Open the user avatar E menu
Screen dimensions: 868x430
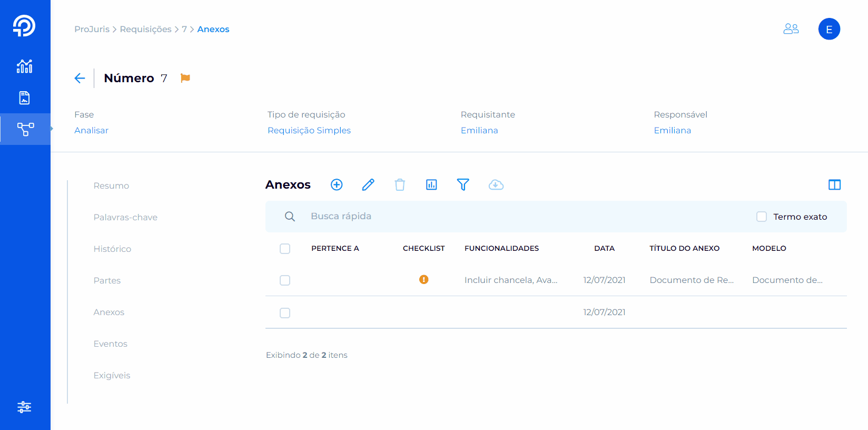pyautogui.click(x=829, y=29)
